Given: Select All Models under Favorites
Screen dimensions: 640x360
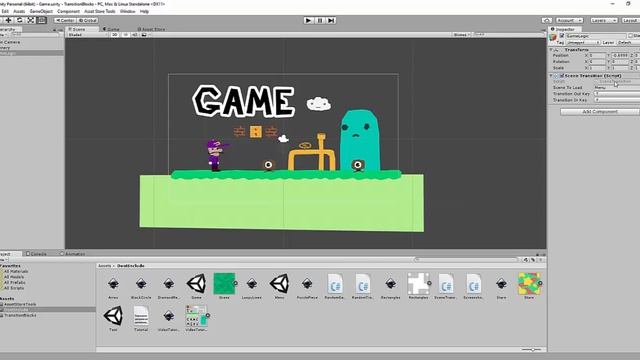Looking at the screenshot, I should [14, 277].
